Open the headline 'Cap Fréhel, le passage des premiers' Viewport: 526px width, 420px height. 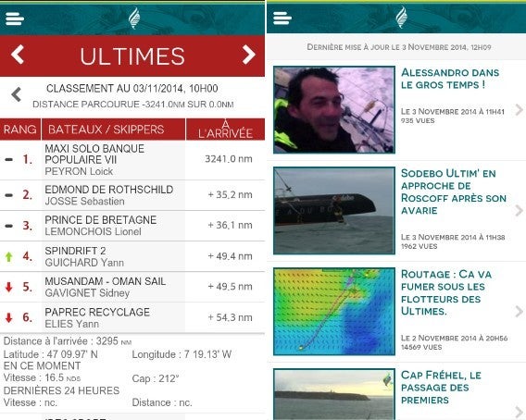(x=441, y=388)
